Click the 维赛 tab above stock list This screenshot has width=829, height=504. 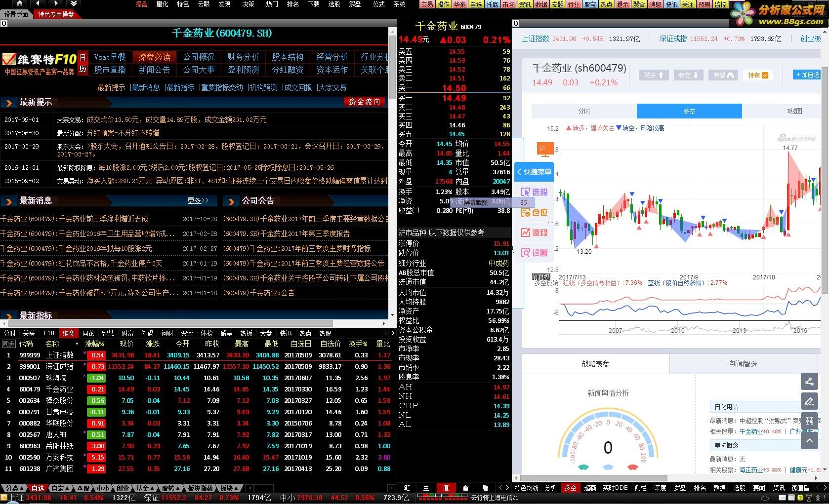(68, 333)
